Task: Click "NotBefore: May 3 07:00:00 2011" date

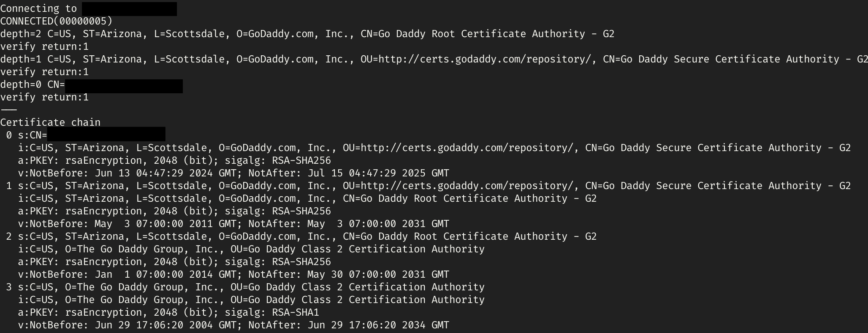Action: 122,224
